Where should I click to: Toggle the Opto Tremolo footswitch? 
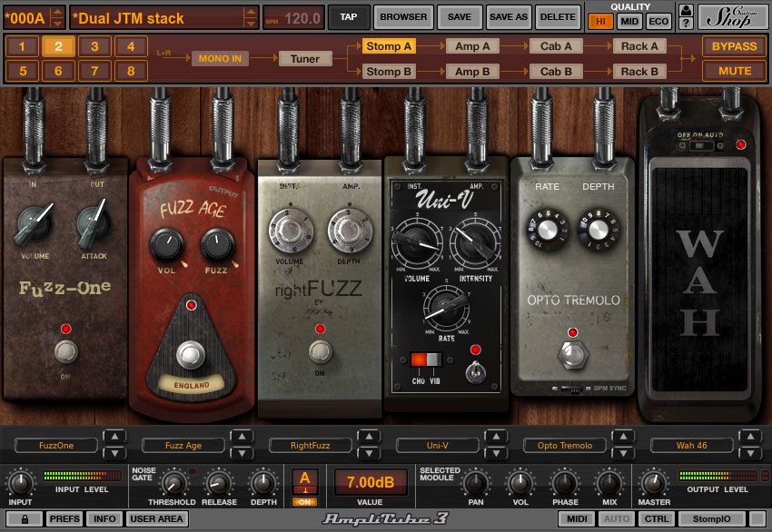pos(572,353)
